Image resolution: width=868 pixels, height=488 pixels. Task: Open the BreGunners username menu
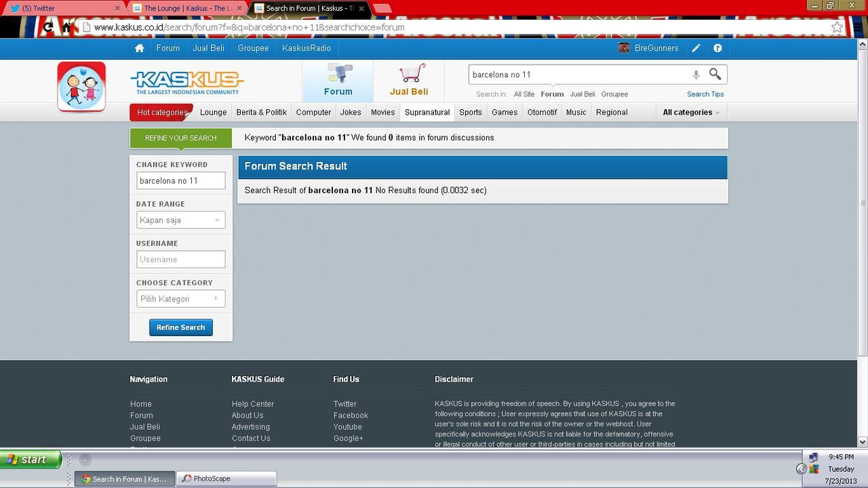point(656,48)
